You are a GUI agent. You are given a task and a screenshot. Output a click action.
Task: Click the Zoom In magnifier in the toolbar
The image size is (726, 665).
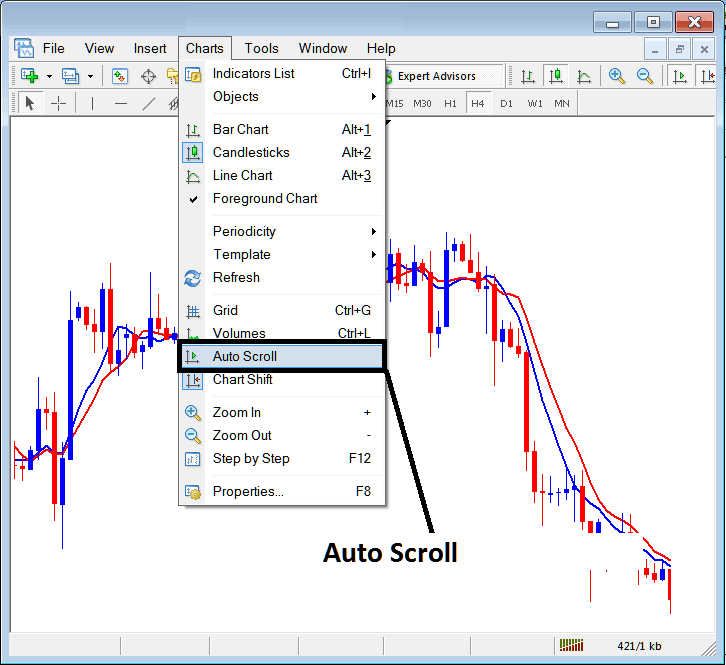coord(617,76)
